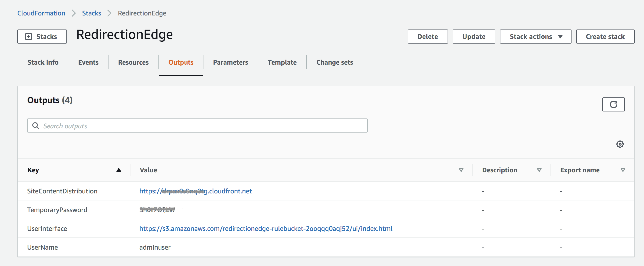This screenshot has height=266, width=644.
Task: Click Value column sort arrow
Action: click(461, 170)
